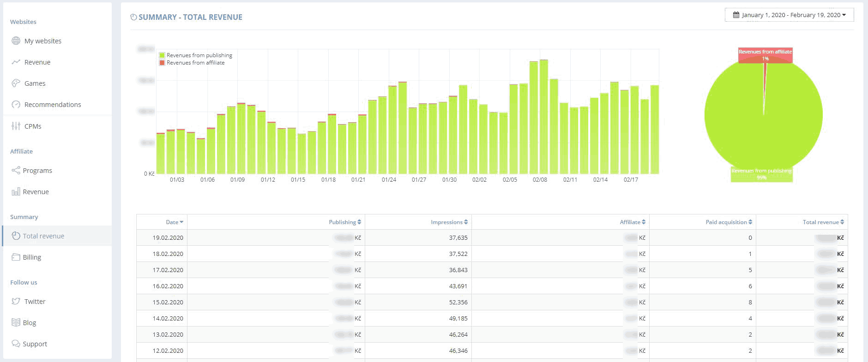Sort table by Publishing column

tap(345, 222)
